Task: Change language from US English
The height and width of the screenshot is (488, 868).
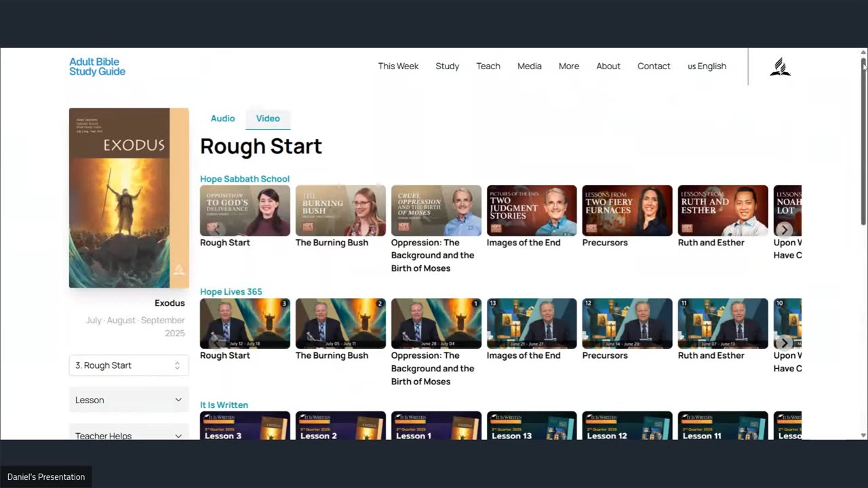Action: [x=707, y=66]
